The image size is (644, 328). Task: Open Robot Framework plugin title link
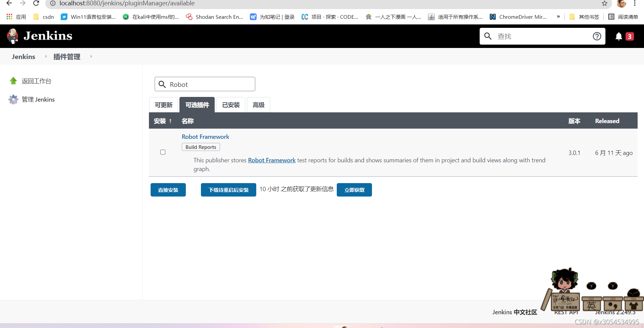(206, 137)
